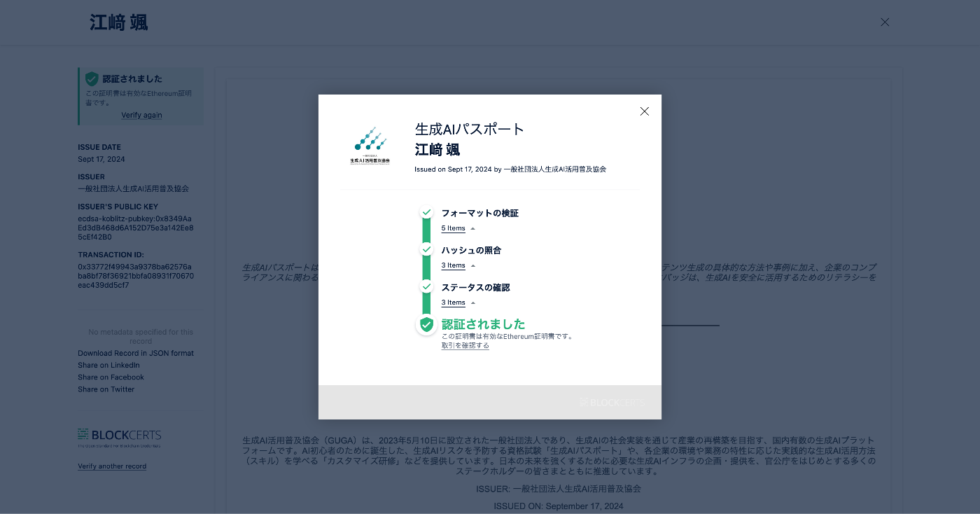Click No metadata specified for this record
The height and width of the screenshot is (514, 980).
point(141,336)
